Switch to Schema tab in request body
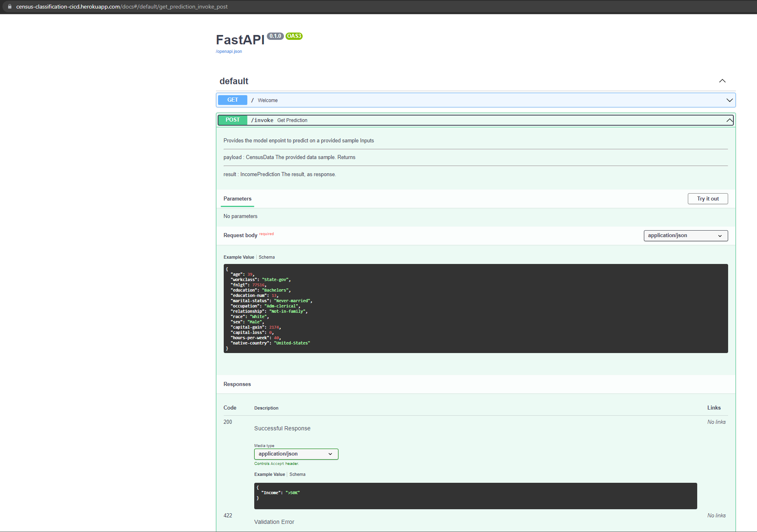 click(x=267, y=257)
